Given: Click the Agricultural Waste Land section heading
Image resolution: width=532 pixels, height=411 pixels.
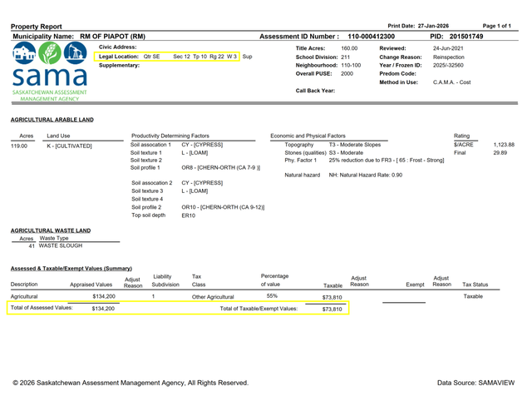Looking at the screenshot, I should 51,230.
